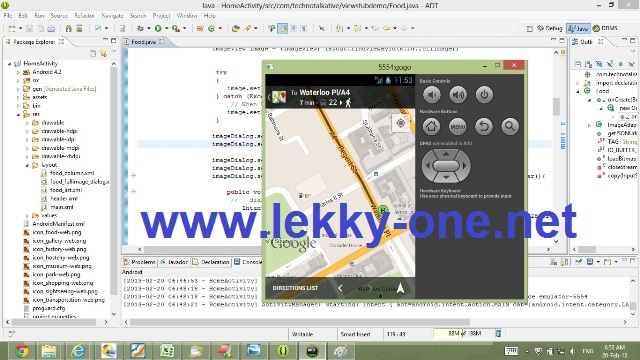Tap the emulator MENU hardware button

(458, 127)
